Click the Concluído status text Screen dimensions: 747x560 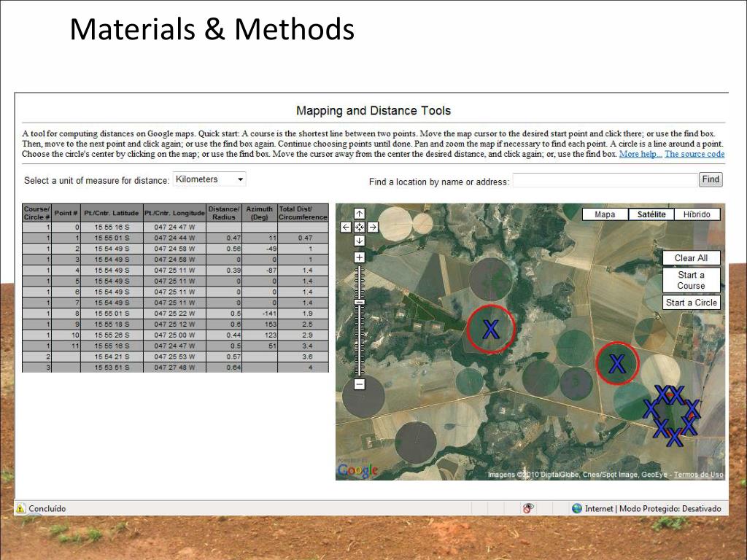point(47,508)
